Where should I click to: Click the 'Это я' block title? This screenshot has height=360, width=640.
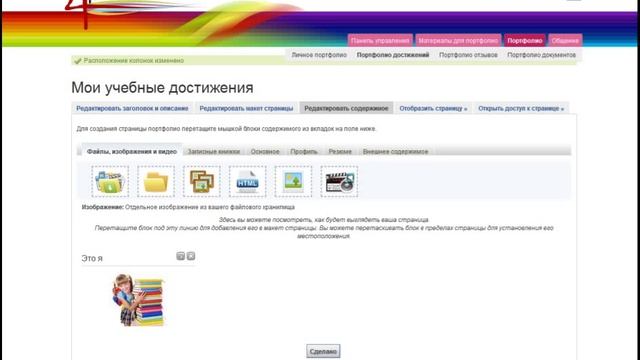pyautogui.click(x=92, y=258)
